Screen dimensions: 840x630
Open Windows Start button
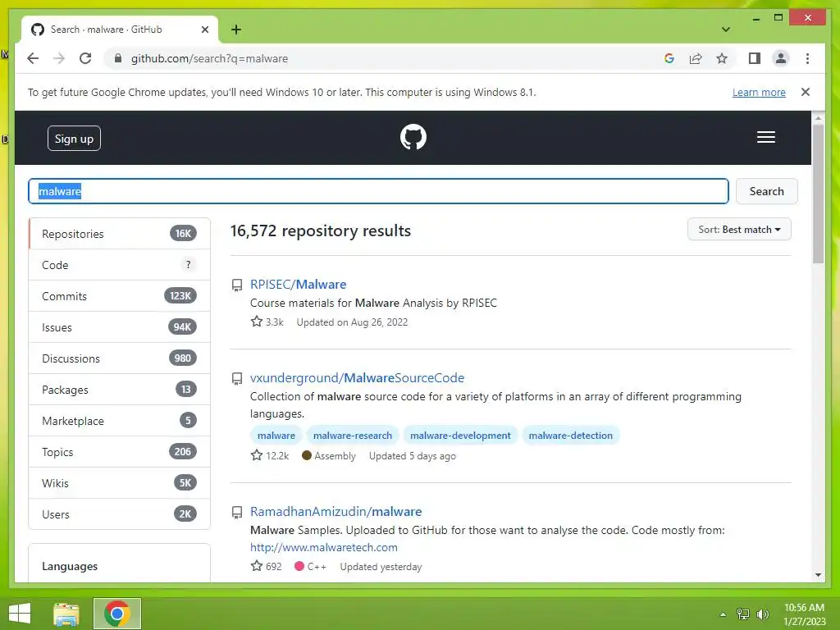pos(20,614)
